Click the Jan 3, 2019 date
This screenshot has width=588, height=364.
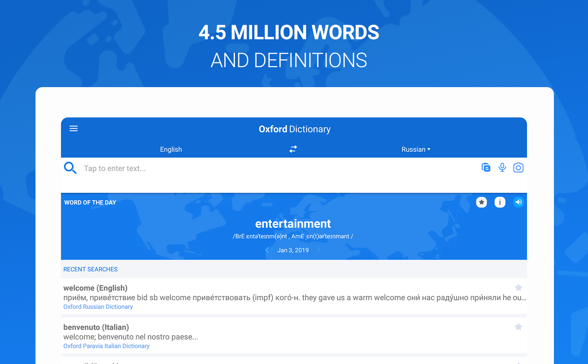point(293,250)
